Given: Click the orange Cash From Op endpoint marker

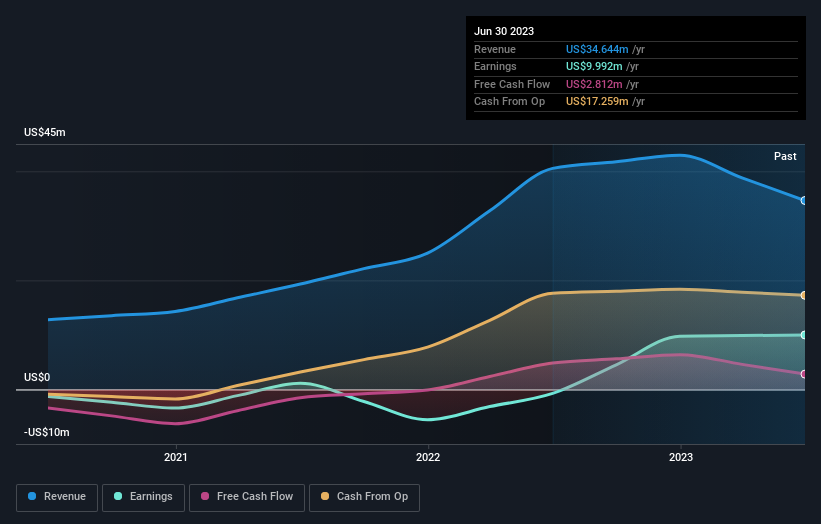Looking at the screenshot, I should (804, 295).
